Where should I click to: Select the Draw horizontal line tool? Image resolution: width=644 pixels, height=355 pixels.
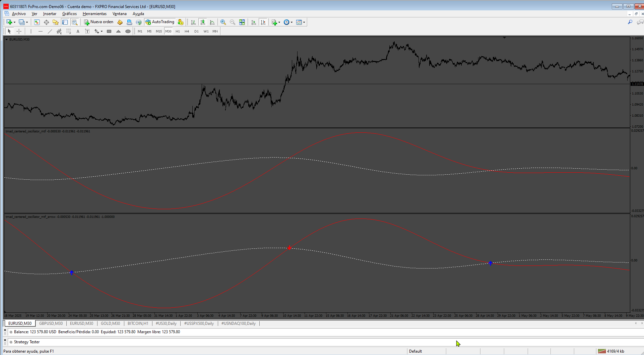click(x=41, y=31)
